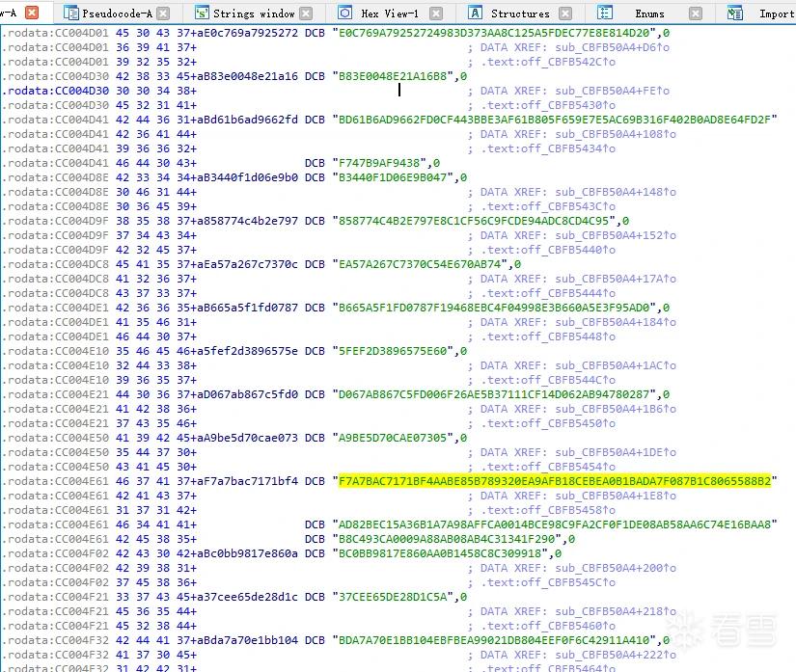Close the Hex View-1 tab
Image resolution: width=796 pixels, height=672 pixels.
tap(436, 13)
